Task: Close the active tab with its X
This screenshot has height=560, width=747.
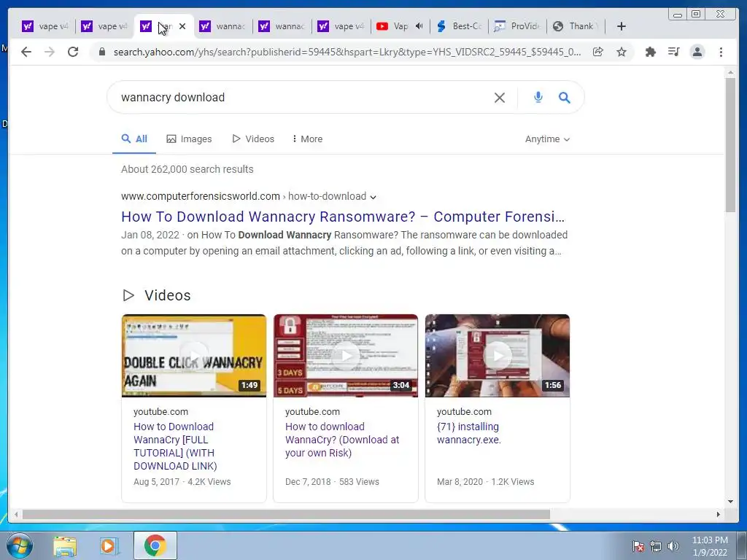Action: [x=182, y=26]
